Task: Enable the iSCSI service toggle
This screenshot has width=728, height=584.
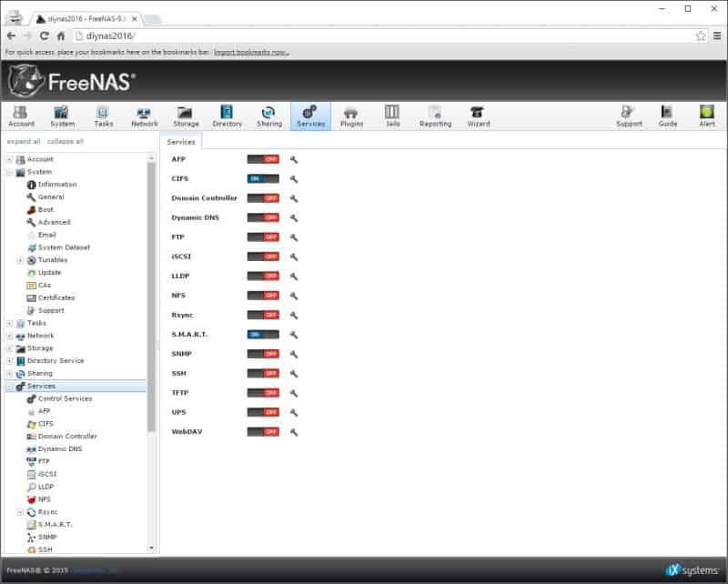Action: [x=263, y=257]
